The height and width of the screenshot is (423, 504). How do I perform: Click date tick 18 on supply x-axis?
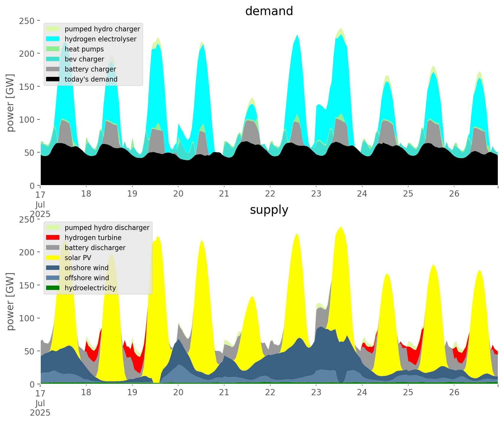coord(86,393)
